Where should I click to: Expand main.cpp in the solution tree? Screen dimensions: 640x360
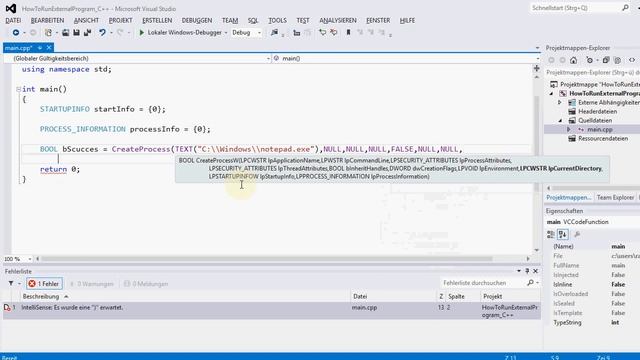569,129
